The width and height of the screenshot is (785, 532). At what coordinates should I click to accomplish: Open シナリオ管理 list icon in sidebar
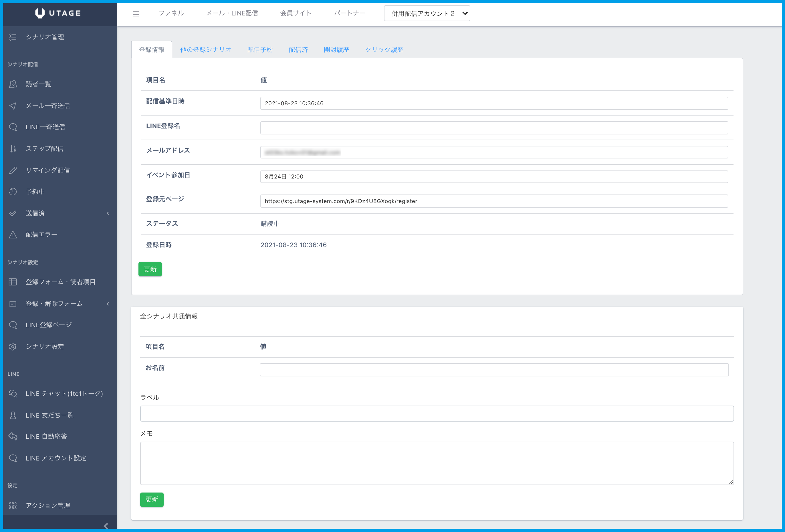pyautogui.click(x=13, y=37)
